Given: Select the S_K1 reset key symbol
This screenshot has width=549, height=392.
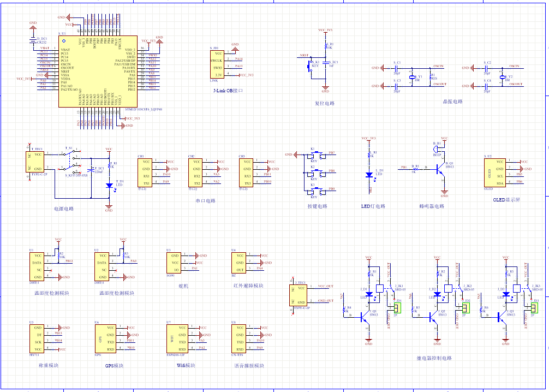Looking at the screenshot, I should point(310,64).
